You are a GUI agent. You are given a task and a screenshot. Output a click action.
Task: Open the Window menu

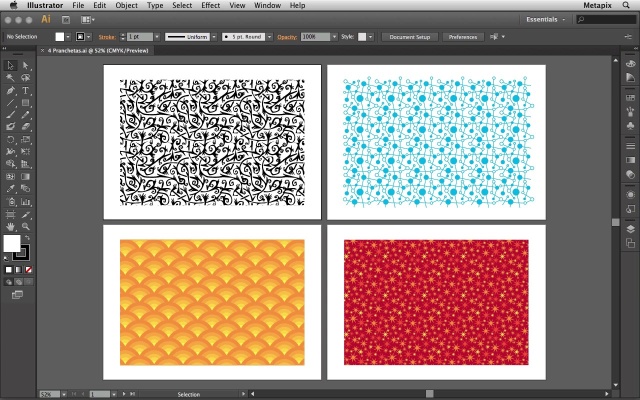(267, 5)
